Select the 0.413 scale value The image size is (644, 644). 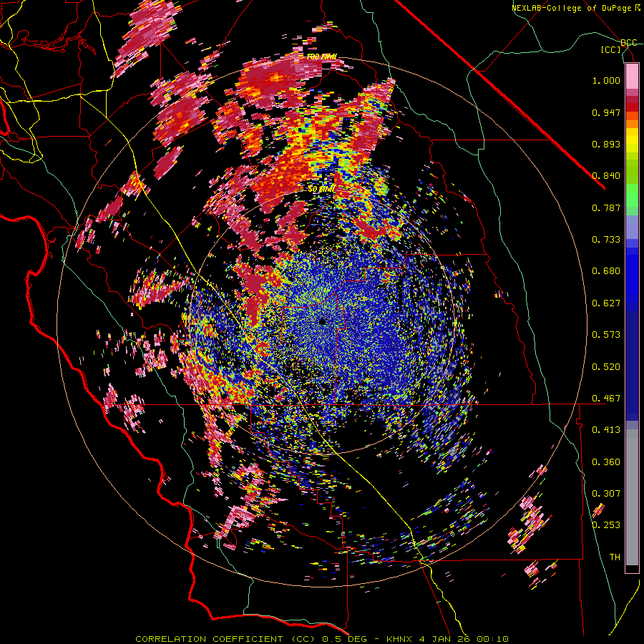606,430
